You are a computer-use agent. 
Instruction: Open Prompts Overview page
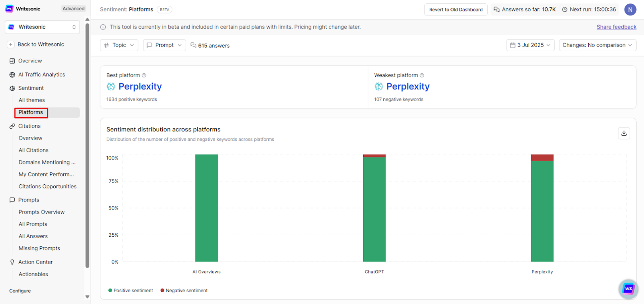tap(42, 212)
